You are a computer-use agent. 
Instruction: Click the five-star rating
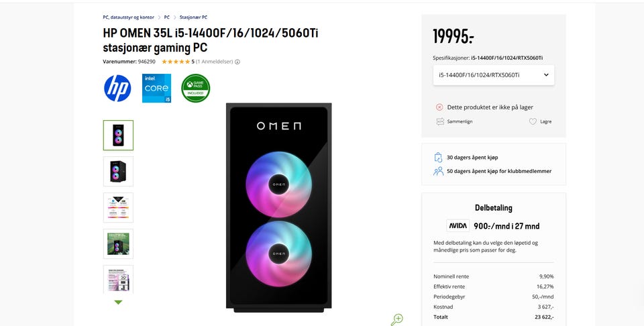click(x=176, y=62)
